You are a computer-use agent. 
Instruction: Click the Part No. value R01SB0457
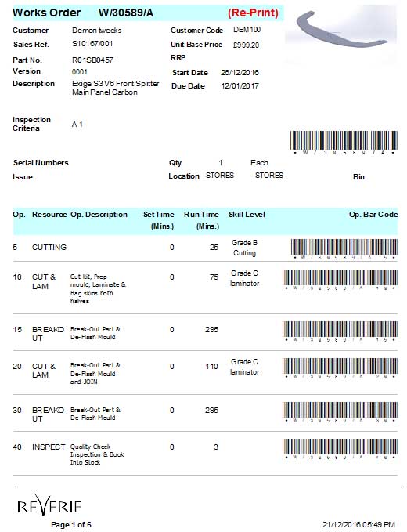tap(92, 60)
